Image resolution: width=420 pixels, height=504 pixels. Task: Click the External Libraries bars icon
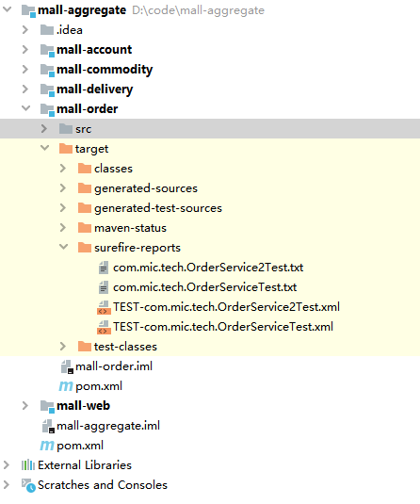(x=28, y=464)
